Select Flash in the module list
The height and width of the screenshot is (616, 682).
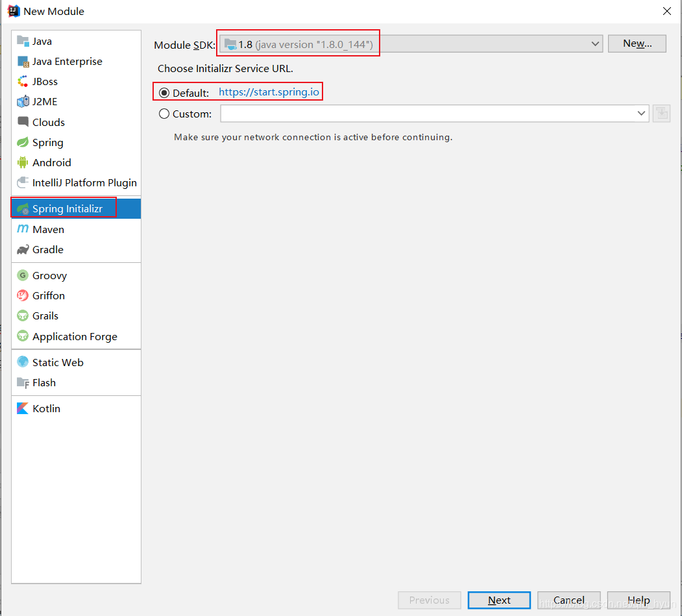(76, 382)
